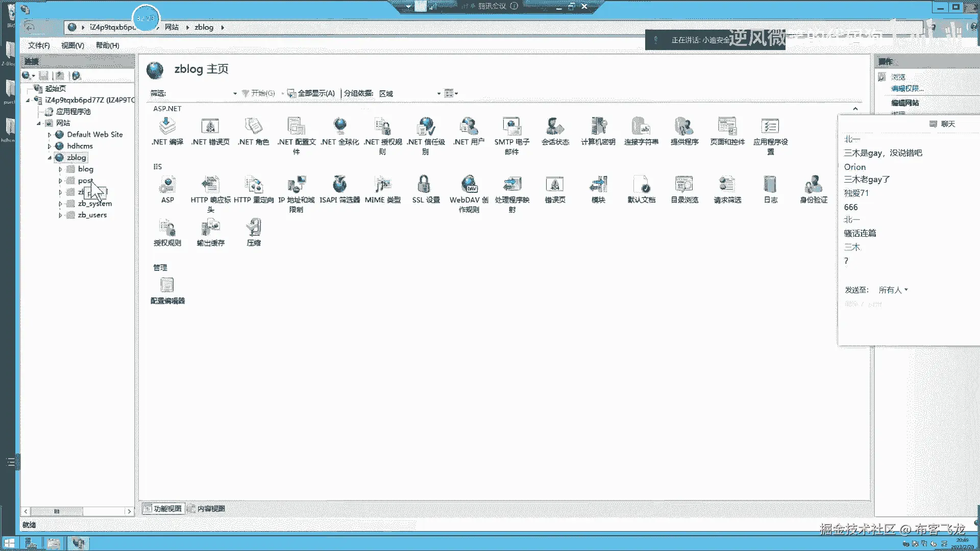Image resolution: width=980 pixels, height=551 pixels.
Task: Expand the zb_users folder node
Action: pyautogui.click(x=60, y=215)
